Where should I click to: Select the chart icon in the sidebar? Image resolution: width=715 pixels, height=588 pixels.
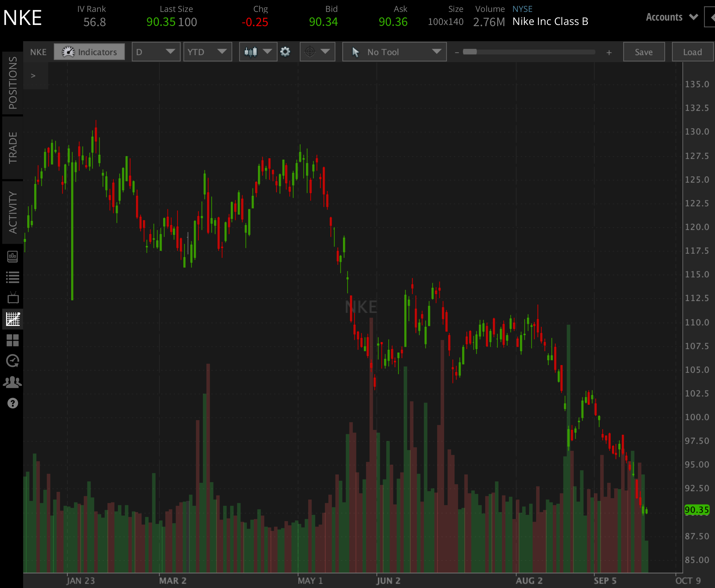[13, 319]
